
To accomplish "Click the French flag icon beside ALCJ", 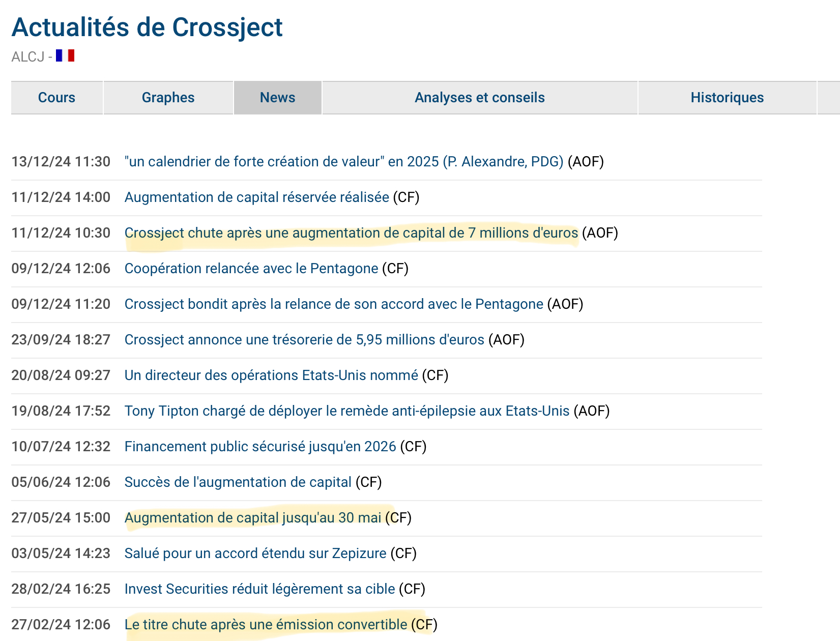I will click(x=65, y=55).
